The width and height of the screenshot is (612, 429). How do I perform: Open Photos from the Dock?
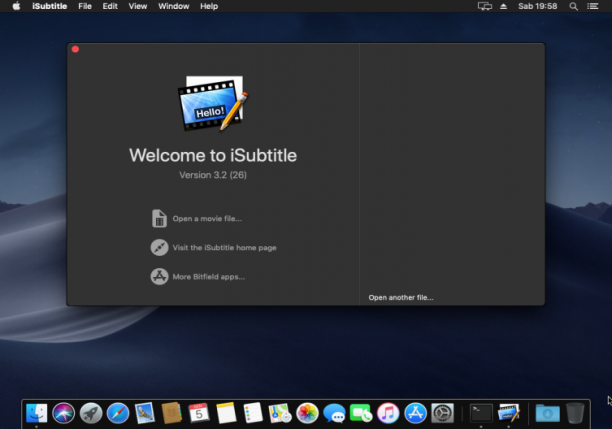coord(307,413)
